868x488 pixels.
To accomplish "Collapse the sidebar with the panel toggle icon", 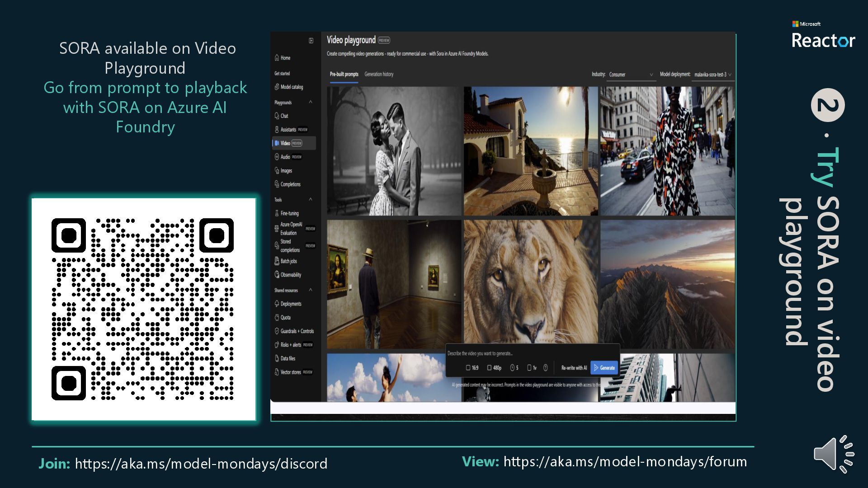I will pyautogui.click(x=311, y=41).
